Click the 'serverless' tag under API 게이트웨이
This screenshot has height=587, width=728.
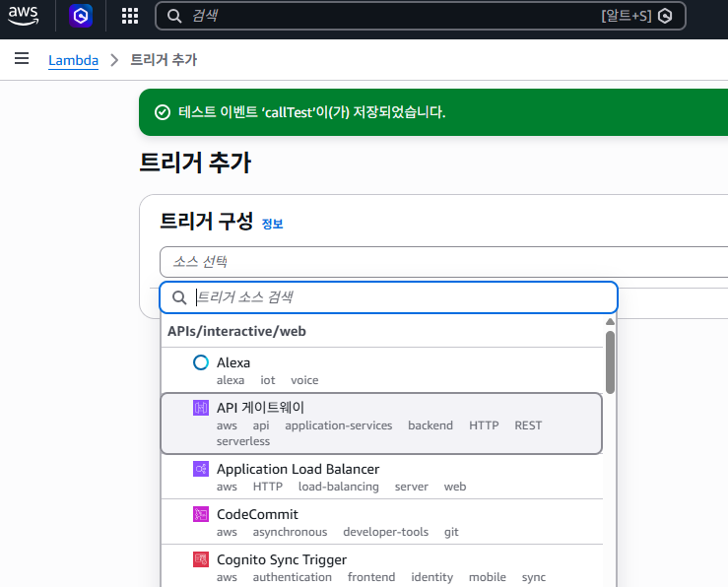tap(242, 441)
